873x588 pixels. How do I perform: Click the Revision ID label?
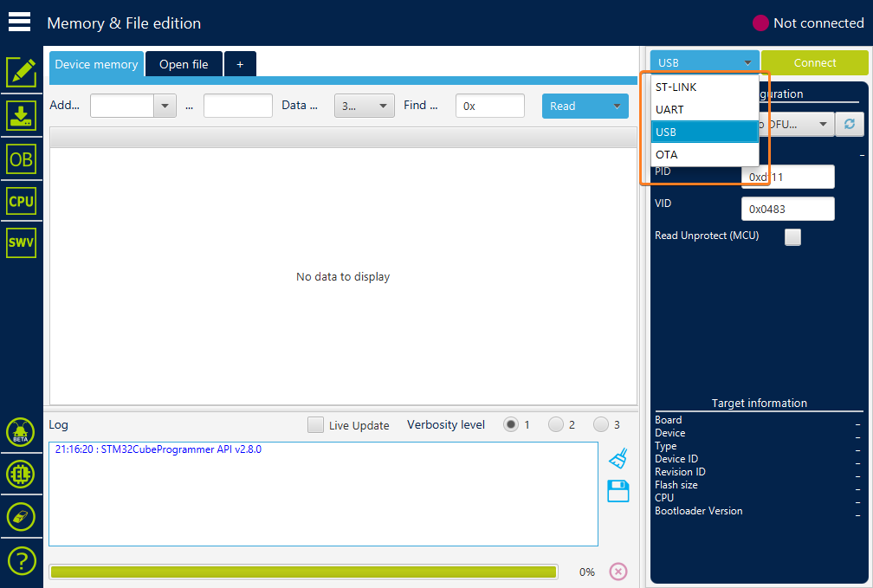coord(680,472)
